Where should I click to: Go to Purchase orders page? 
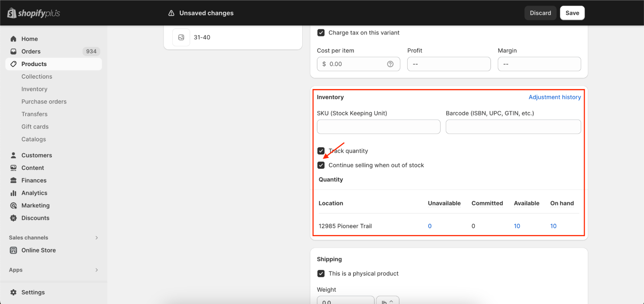(44, 102)
